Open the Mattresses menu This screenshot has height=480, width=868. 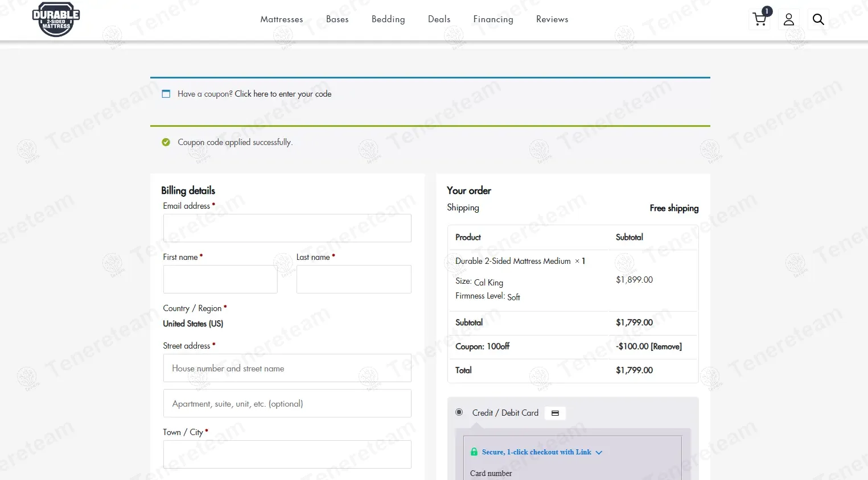point(282,19)
